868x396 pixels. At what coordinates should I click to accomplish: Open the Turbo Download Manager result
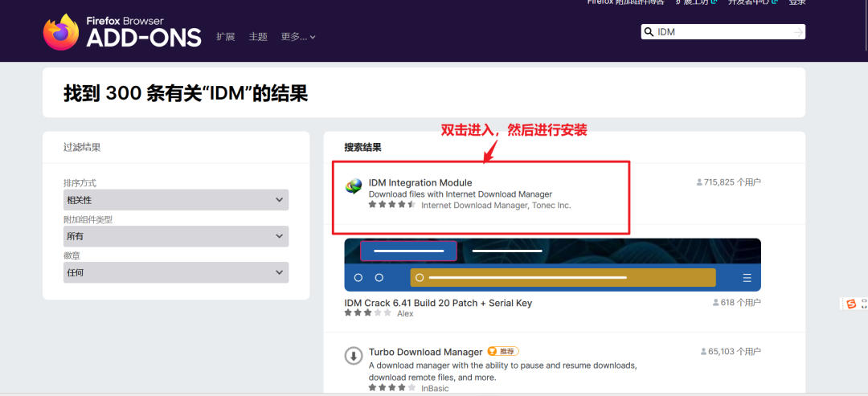point(426,352)
